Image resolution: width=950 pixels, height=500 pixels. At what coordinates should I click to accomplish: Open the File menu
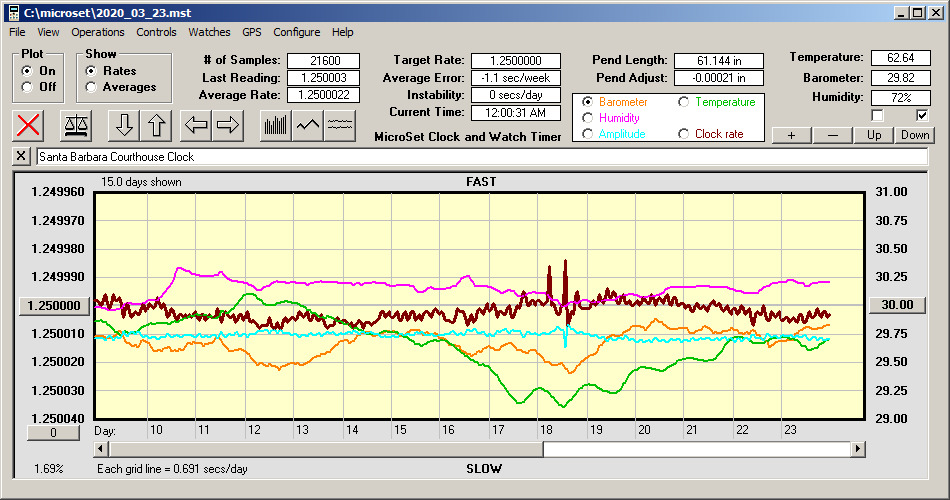17,32
